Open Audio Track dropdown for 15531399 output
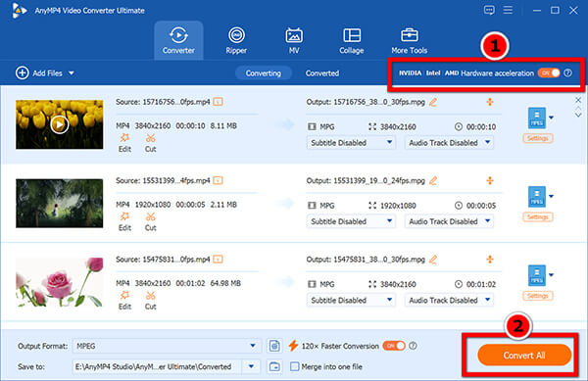Image resolution: width=588 pixels, height=381 pixels. pyautogui.click(x=449, y=221)
